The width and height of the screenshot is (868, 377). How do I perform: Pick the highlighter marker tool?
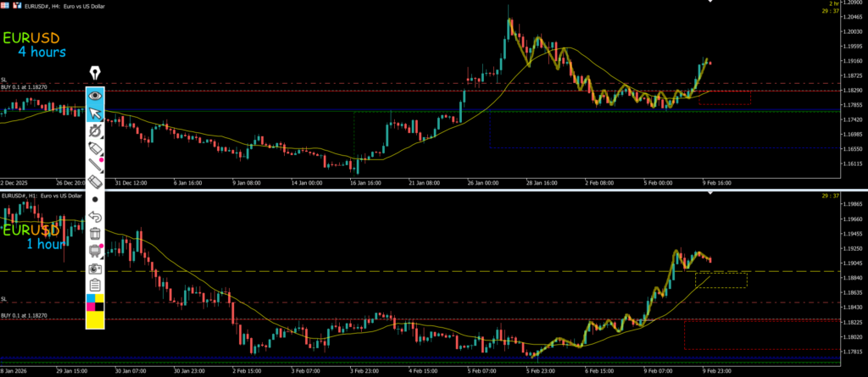coord(95,130)
